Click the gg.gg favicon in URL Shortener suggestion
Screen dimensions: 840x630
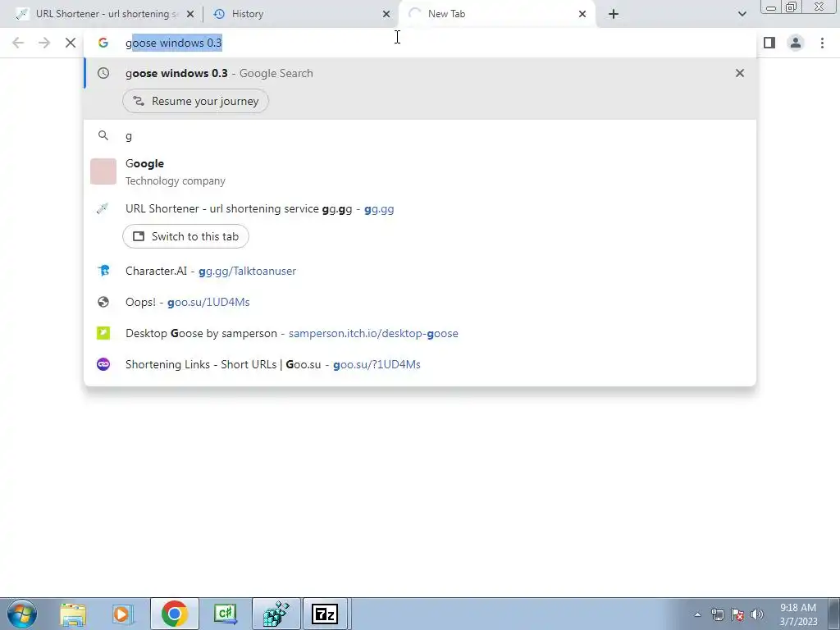pyautogui.click(x=103, y=208)
